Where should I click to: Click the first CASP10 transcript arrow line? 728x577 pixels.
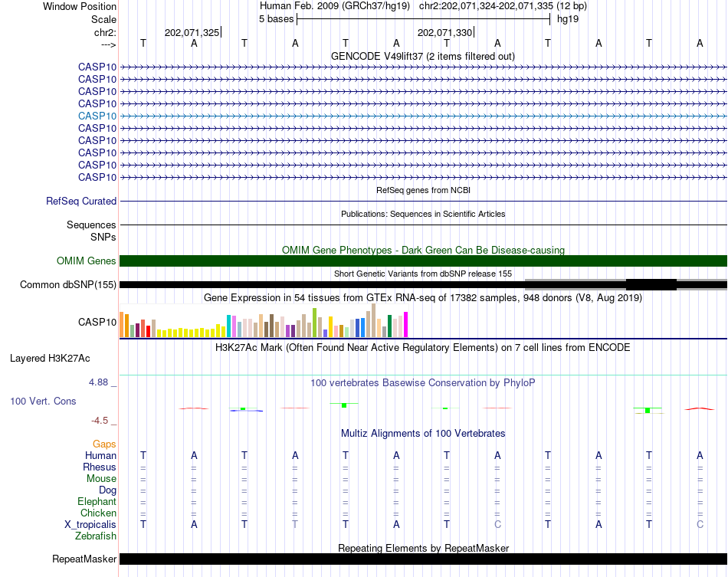coord(423,67)
